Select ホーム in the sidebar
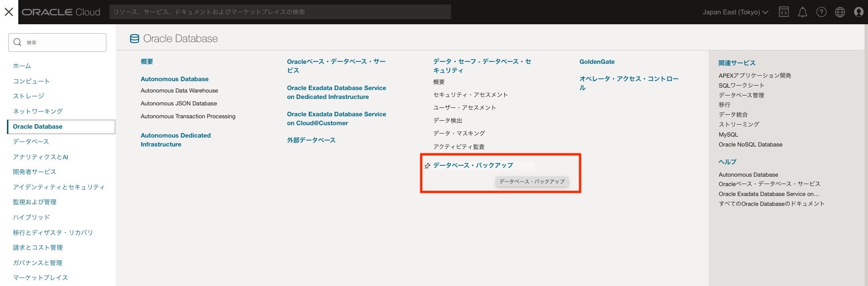 point(22,66)
